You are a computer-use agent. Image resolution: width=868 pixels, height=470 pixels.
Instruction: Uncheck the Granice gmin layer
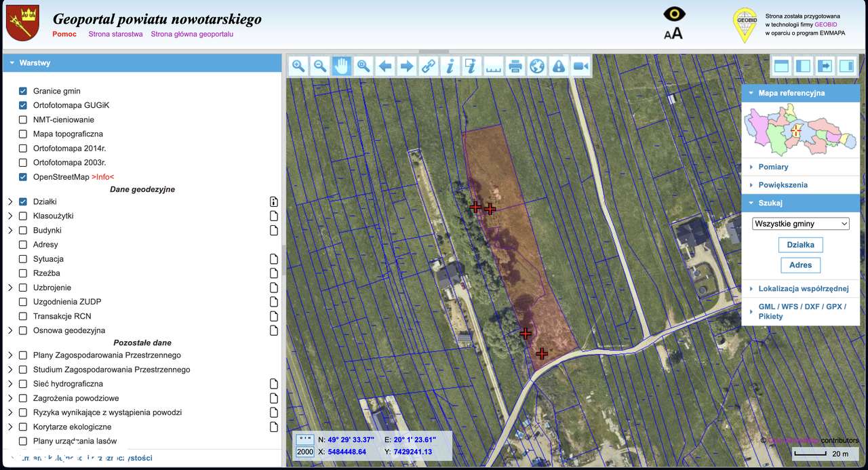(23, 91)
